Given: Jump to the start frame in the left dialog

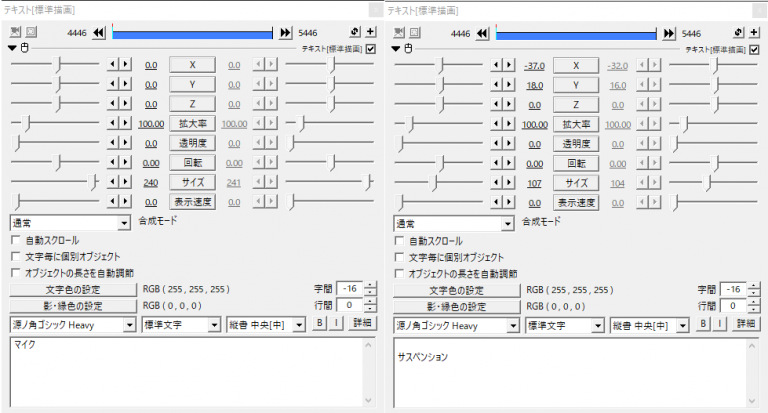Looking at the screenshot, I should (x=98, y=33).
